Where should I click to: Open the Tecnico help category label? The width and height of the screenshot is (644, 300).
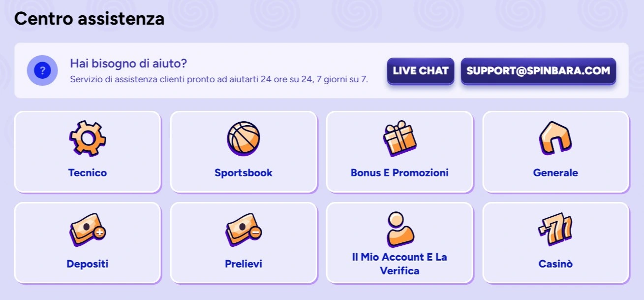click(88, 173)
